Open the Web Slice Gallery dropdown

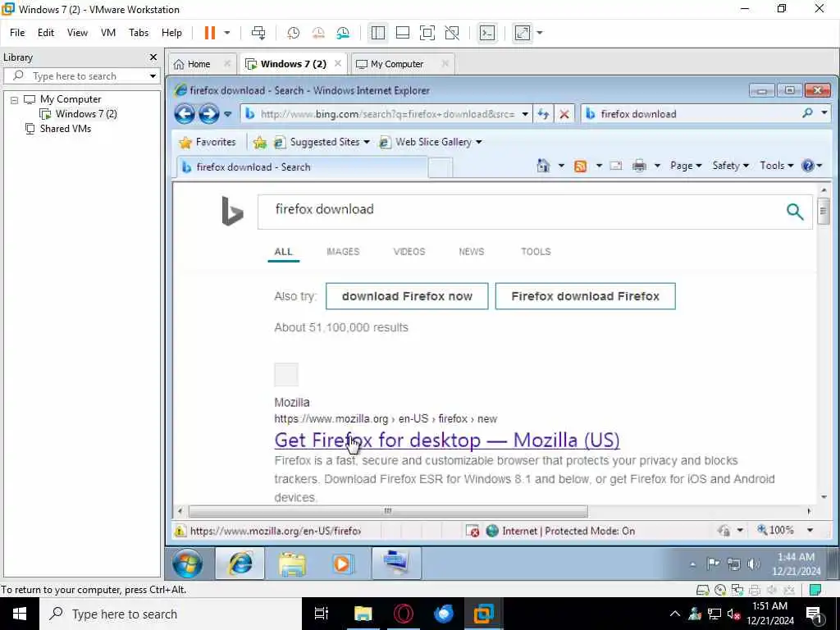pos(479,142)
